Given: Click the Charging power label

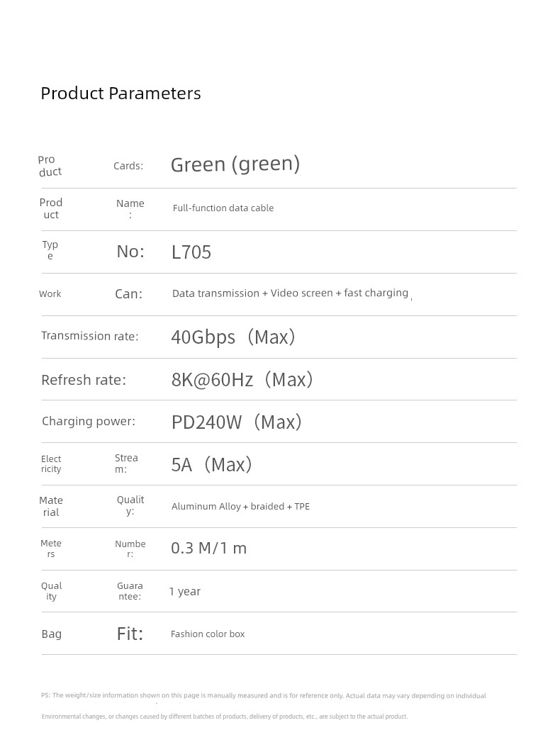Looking at the screenshot, I should pos(89,422).
